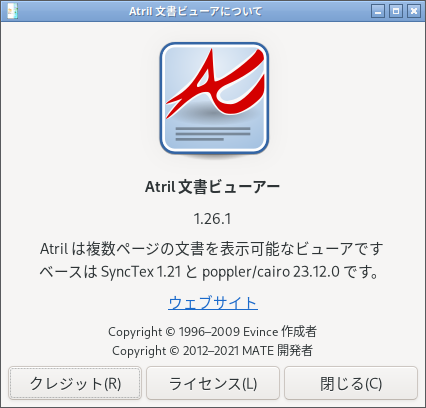Click the poppler/cairo 23.12.0 text

[x=271, y=272]
